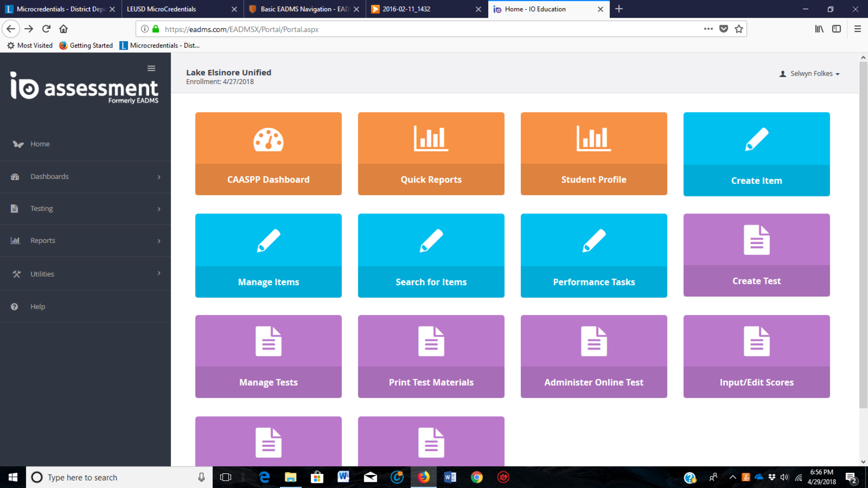Click the Input/Edit Scores button
The width and height of the screenshot is (868, 488).
coord(757,382)
